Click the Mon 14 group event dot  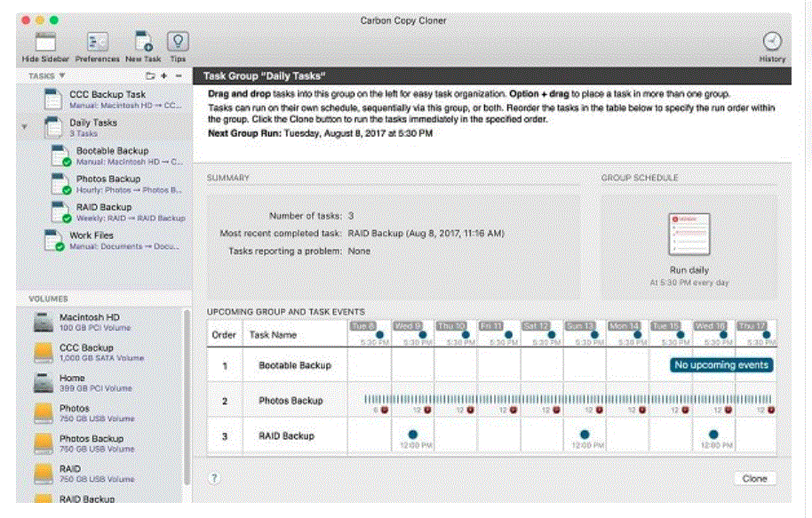pyautogui.click(x=638, y=335)
